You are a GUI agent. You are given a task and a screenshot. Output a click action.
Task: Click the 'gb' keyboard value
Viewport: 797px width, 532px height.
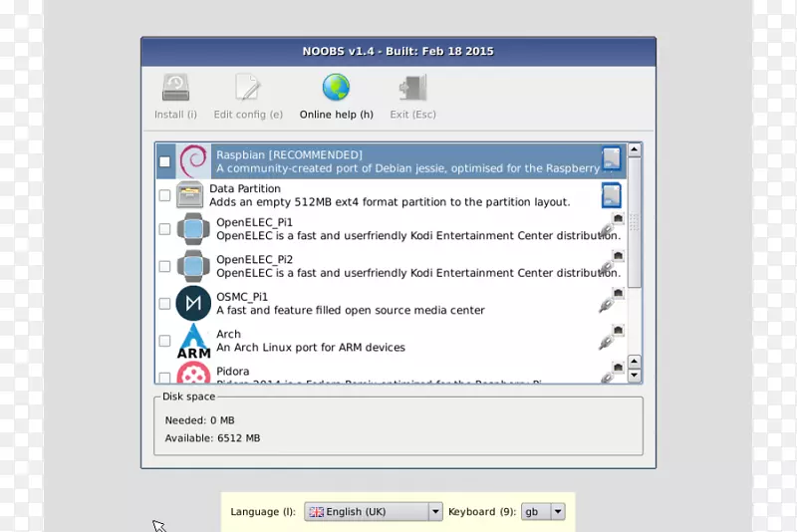pos(532,512)
